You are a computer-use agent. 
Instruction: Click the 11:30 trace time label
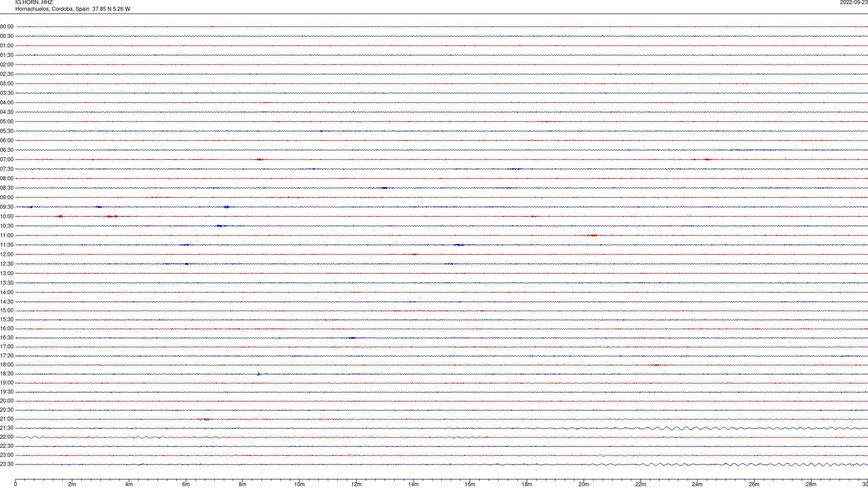coord(7,245)
